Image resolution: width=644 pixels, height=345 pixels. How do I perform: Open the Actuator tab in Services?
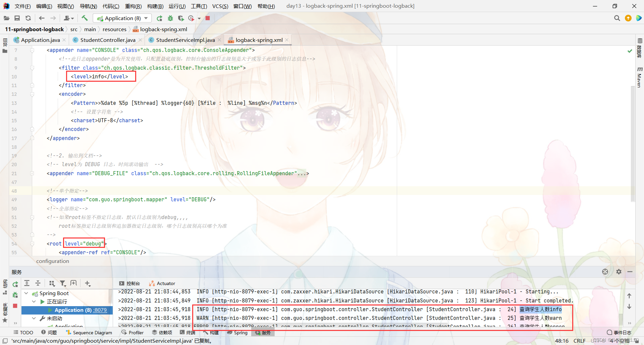click(x=162, y=283)
